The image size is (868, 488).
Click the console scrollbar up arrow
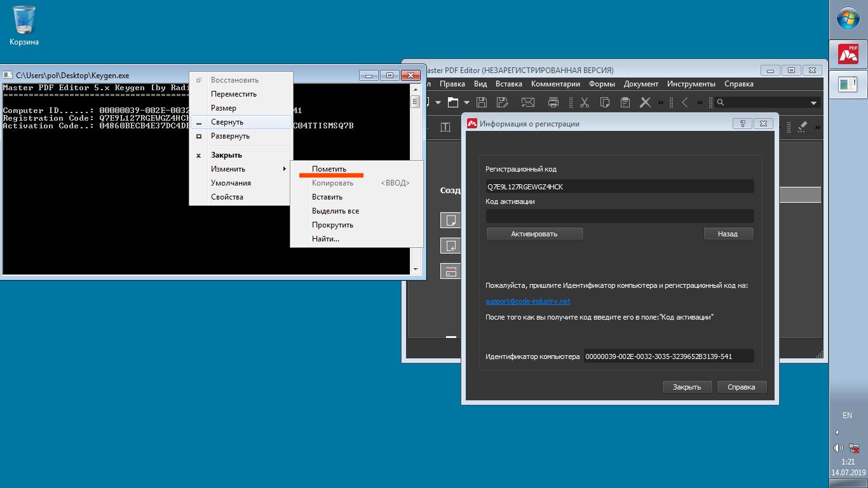click(x=416, y=88)
